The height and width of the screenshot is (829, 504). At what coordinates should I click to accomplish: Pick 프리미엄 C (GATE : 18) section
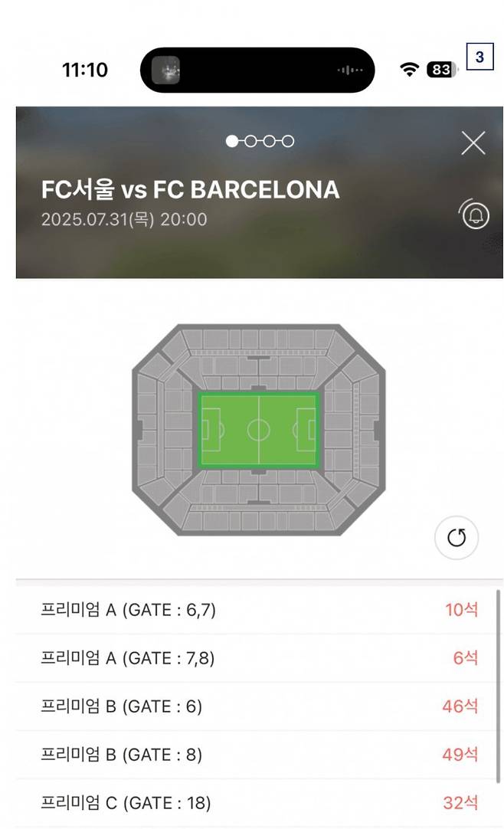tap(126, 803)
